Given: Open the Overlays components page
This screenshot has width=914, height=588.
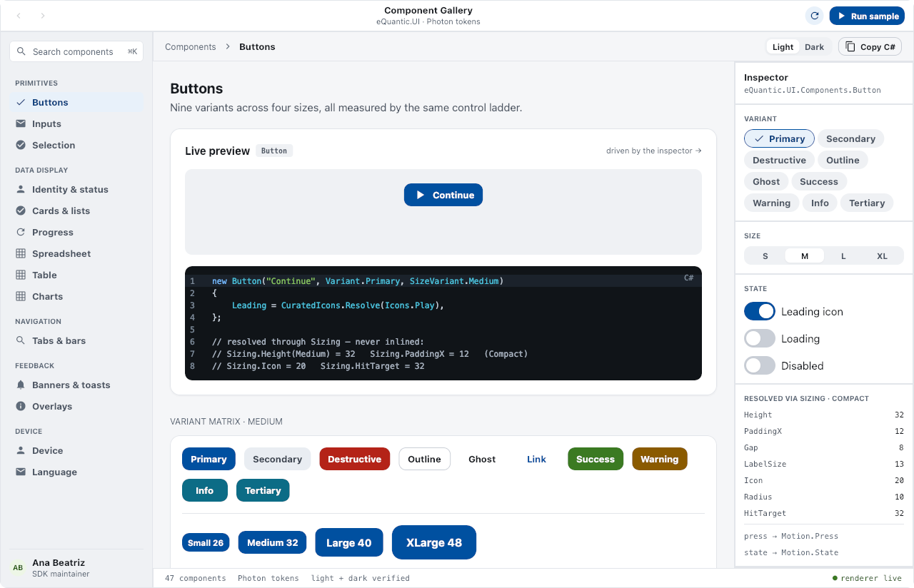Looking at the screenshot, I should click(x=77, y=406).
